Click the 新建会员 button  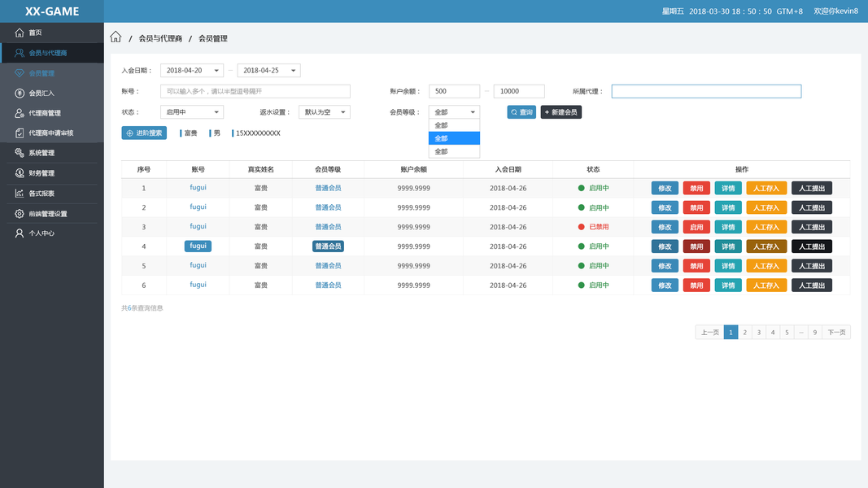pyautogui.click(x=560, y=111)
